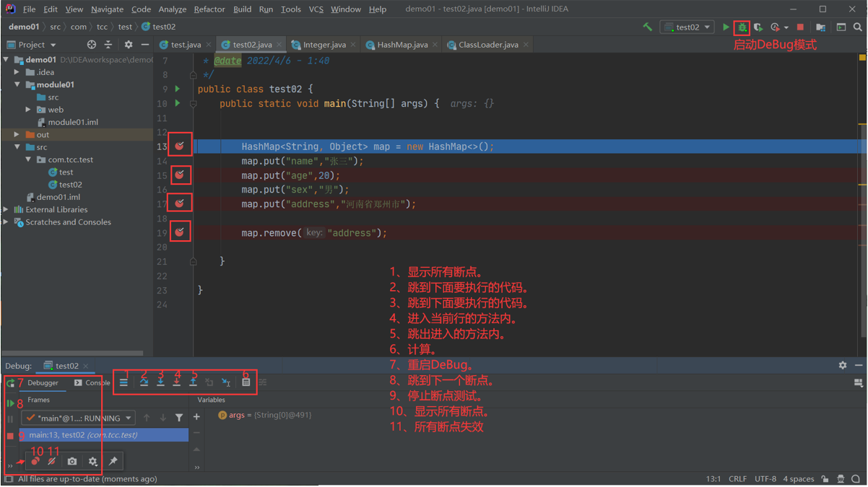This screenshot has width=868, height=487.
Task: Switch to Console tab in debugger
Action: point(92,383)
